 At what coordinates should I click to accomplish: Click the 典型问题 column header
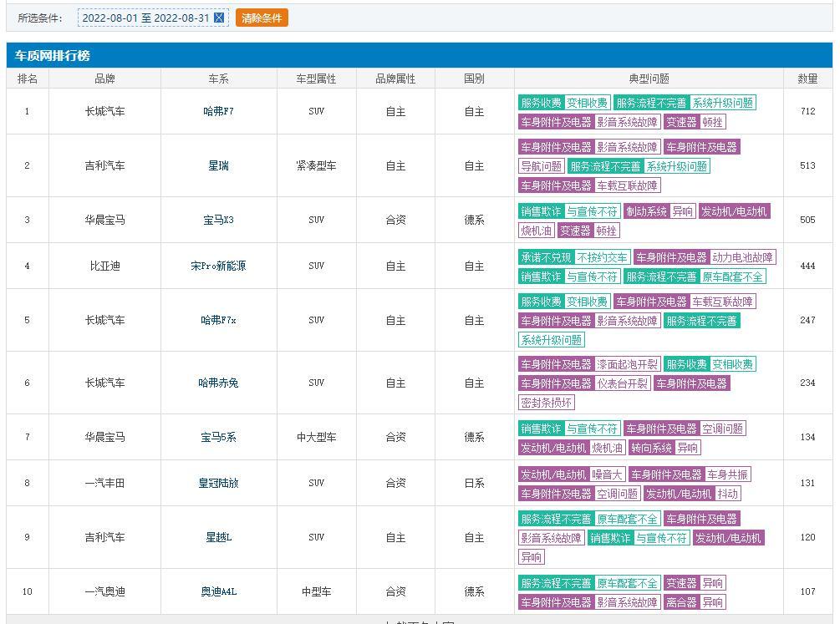pos(649,79)
